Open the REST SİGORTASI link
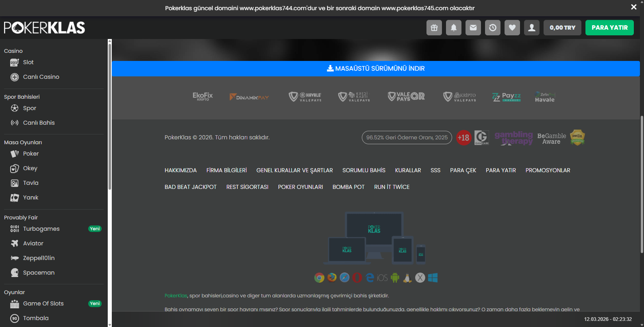This screenshot has height=327, width=644. 247,187
